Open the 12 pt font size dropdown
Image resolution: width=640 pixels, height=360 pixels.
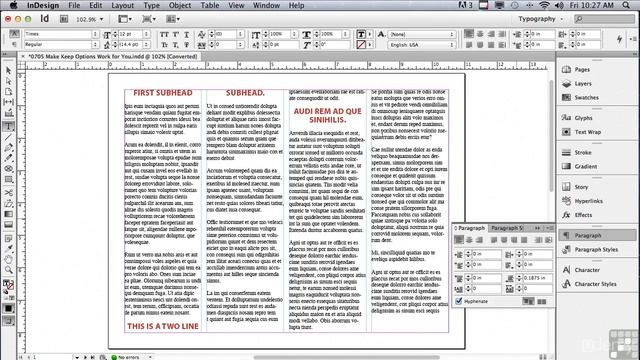[x=146, y=34]
